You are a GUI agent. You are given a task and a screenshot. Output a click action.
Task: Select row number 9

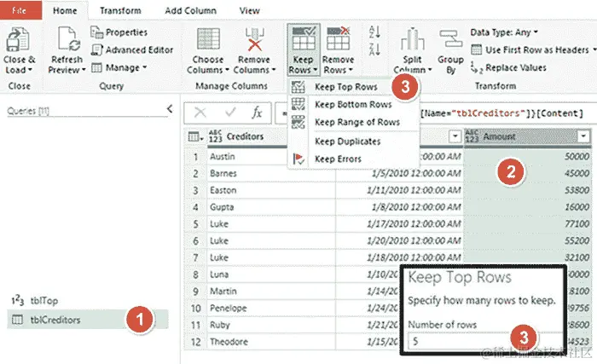point(195,292)
